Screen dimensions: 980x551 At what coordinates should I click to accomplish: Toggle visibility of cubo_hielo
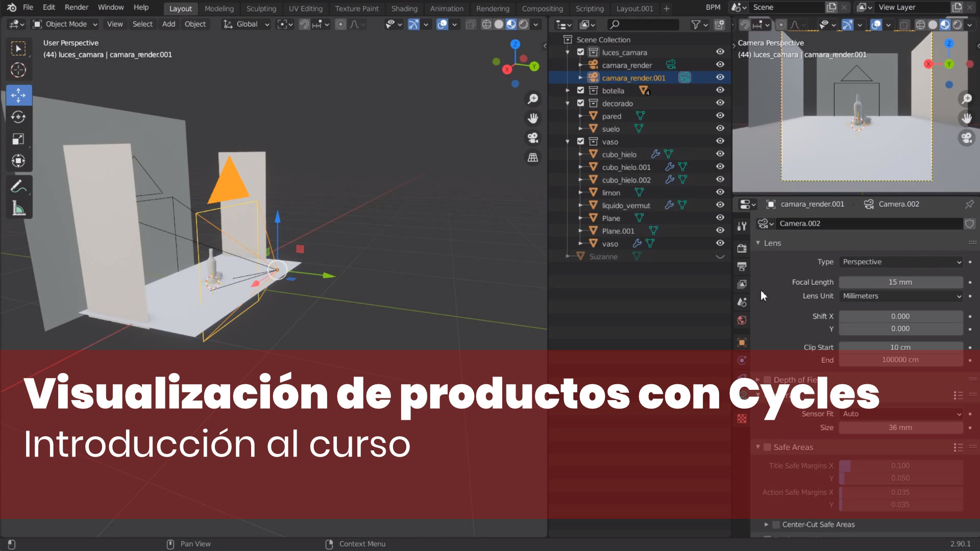coord(720,154)
